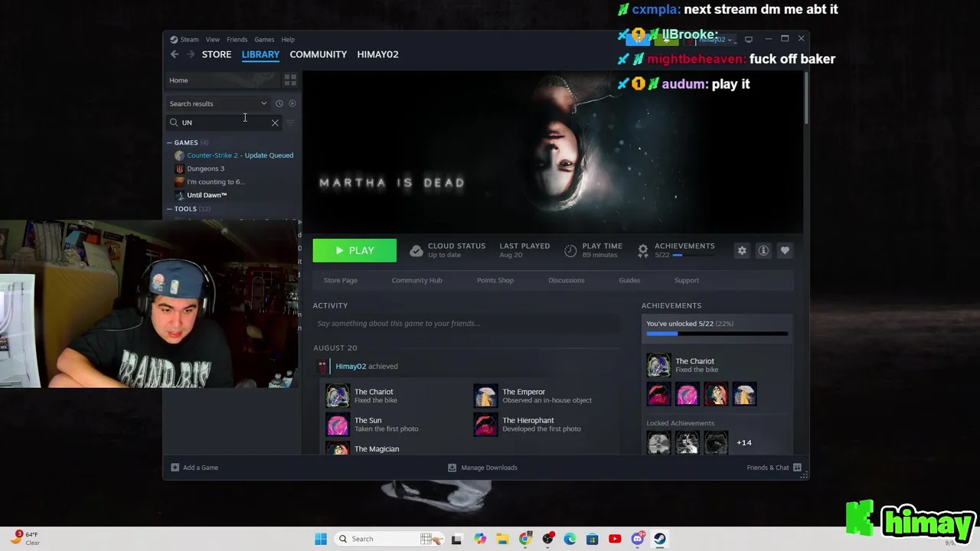Screen dimensions: 980x551
Task: Open Google Chrome from the taskbar
Action: (525, 539)
